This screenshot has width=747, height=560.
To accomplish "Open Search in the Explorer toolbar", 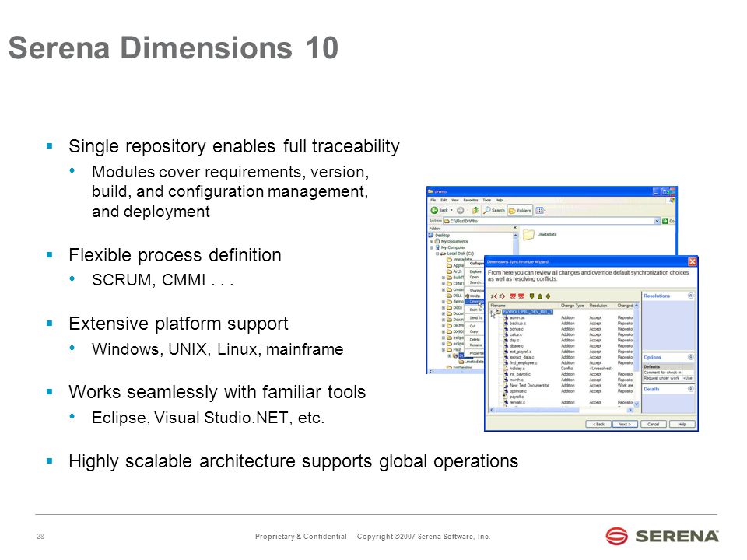I will [x=494, y=210].
